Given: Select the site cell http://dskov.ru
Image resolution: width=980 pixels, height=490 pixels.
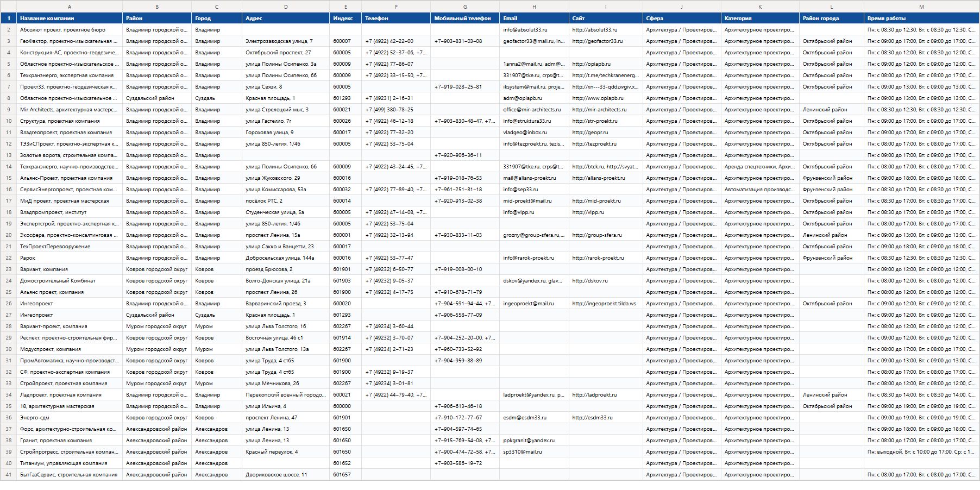Looking at the screenshot, I should [606, 281].
